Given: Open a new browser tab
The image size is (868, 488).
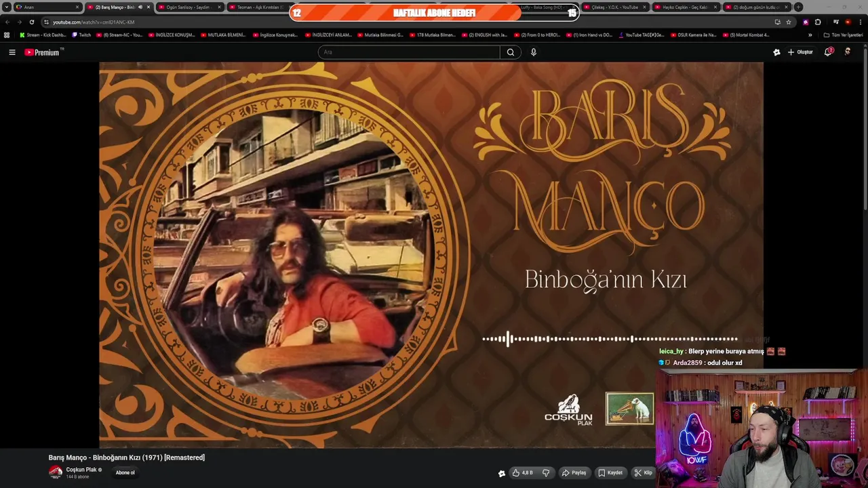Looking at the screenshot, I should coord(798,7).
